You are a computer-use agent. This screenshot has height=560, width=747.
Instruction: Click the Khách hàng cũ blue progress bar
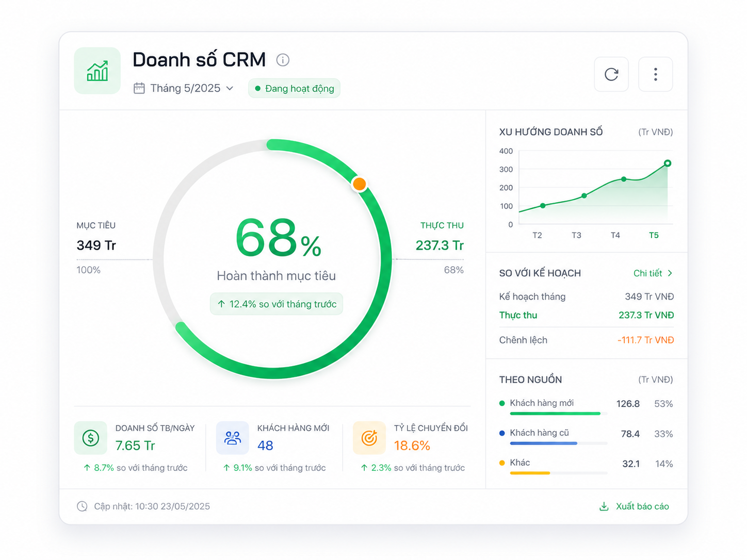(544, 443)
